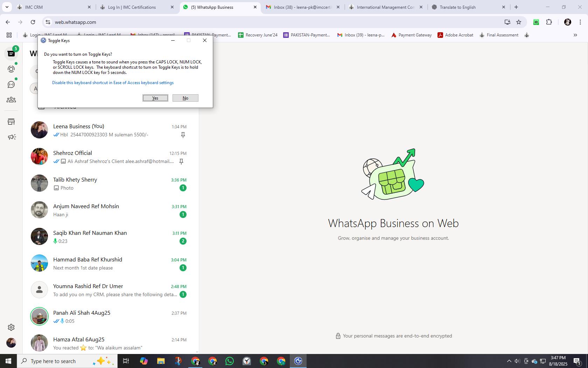Open the Catalog store icon in sidebar
This screenshot has width=588, height=368.
pos(11,122)
